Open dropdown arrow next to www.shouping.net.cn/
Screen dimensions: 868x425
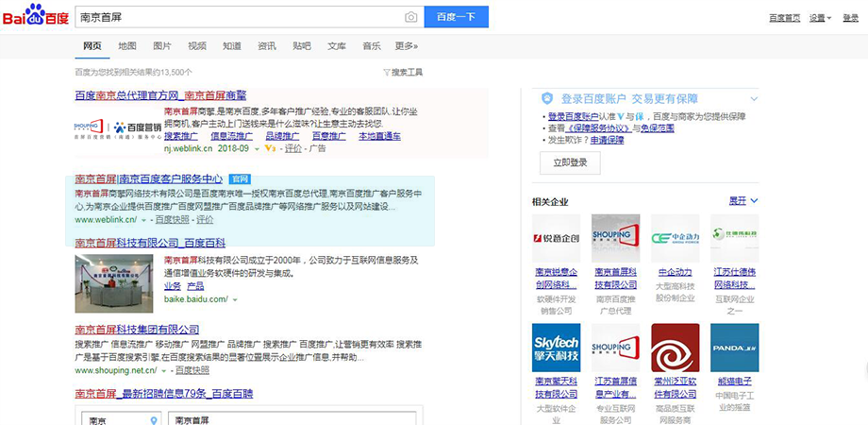click(164, 371)
